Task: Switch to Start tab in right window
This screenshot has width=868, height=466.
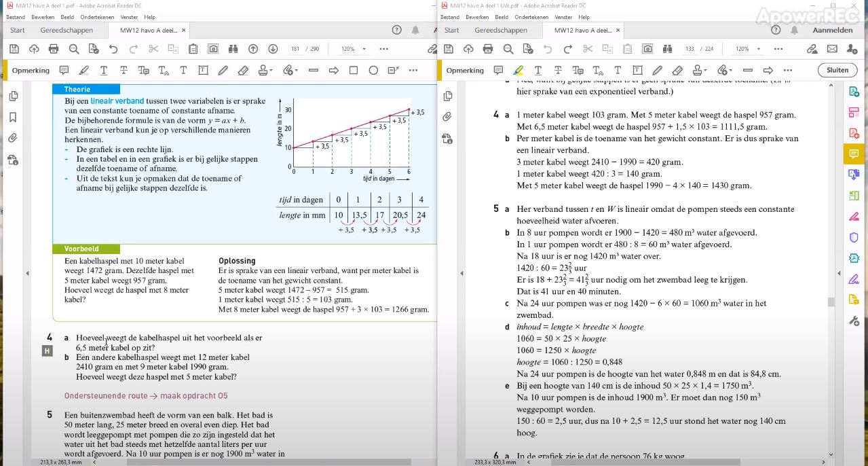Action: 452,30
